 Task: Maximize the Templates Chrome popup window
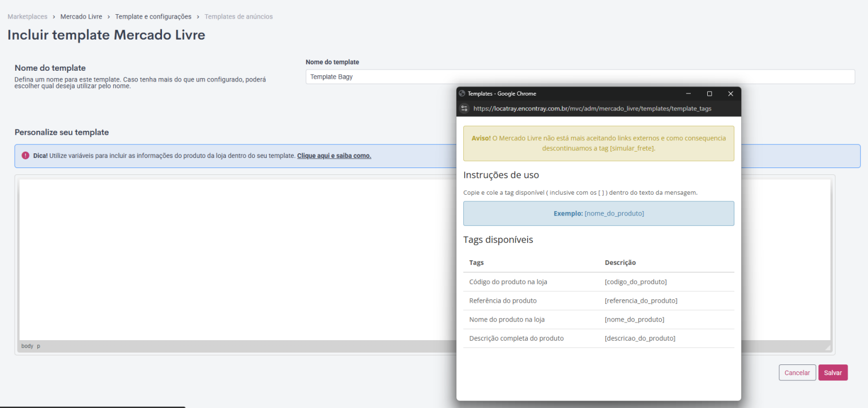[x=709, y=94]
